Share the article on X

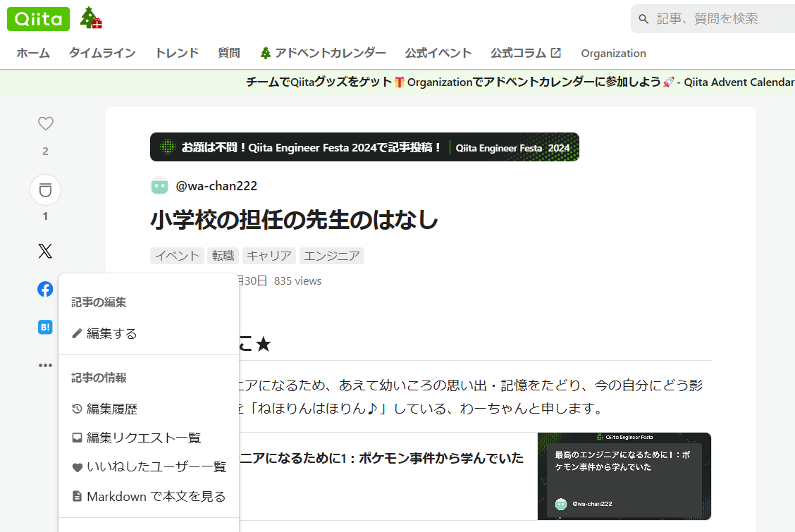(x=45, y=251)
